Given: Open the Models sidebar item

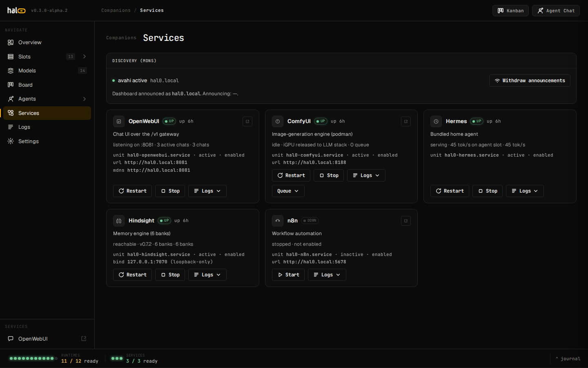Looking at the screenshot, I should pyautogui.click(x=47, y=71).
